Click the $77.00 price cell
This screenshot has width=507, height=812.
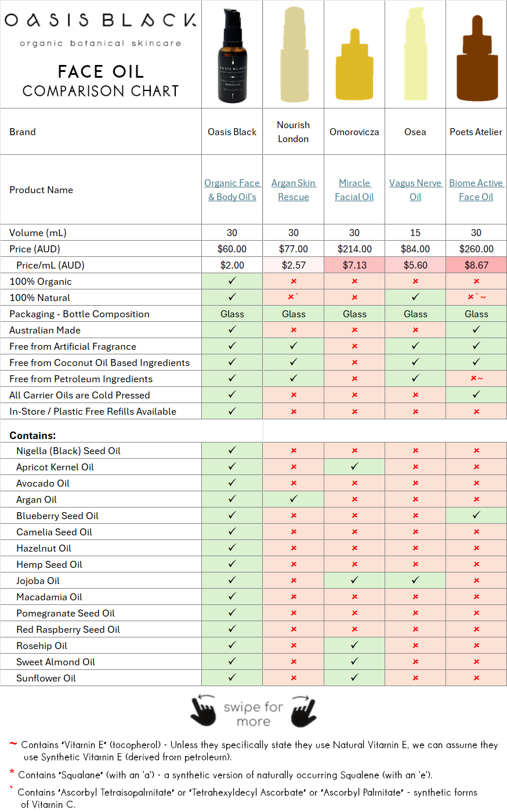pos(294,249)
